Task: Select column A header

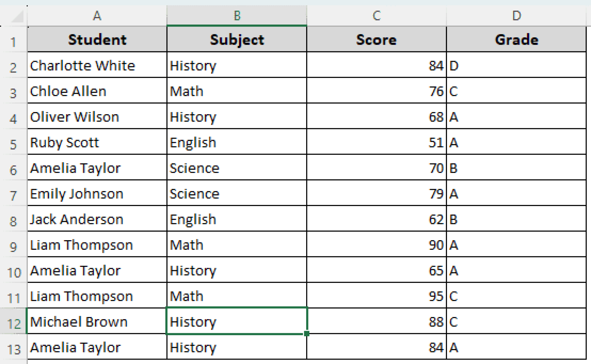Action: (97, 16)
